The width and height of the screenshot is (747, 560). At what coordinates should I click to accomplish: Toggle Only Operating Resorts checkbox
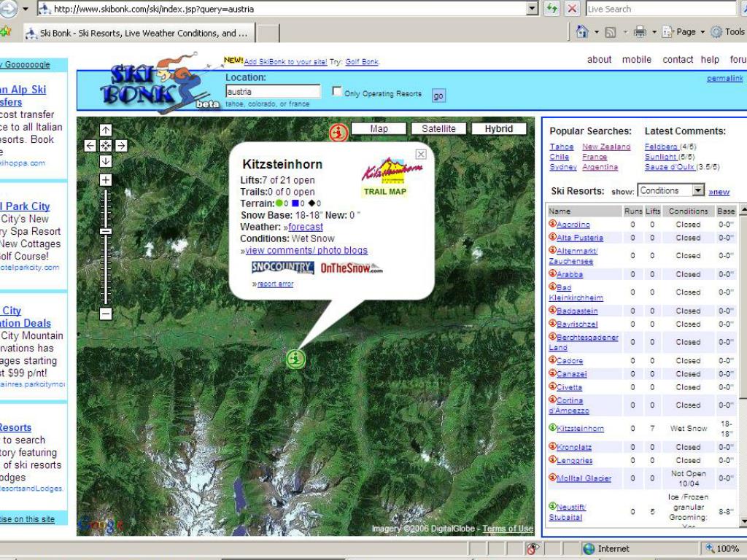[337, 91]
